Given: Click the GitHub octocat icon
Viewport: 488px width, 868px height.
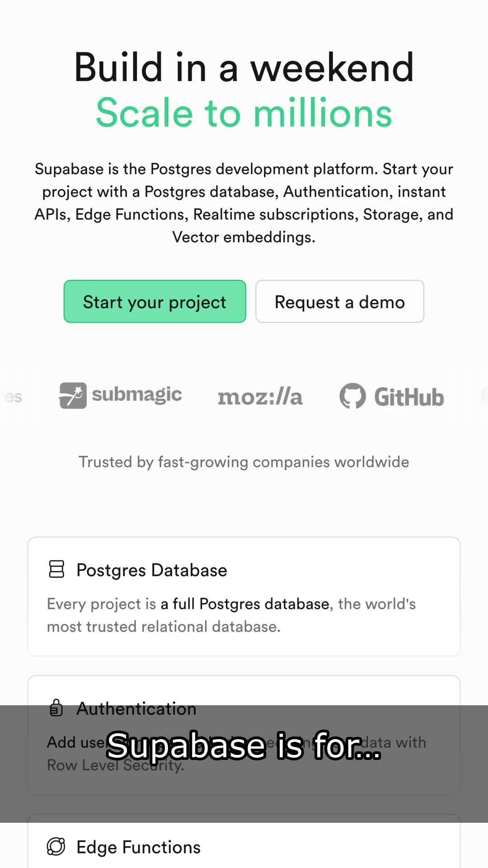Looking at the screenshot, I should point(352,396).
